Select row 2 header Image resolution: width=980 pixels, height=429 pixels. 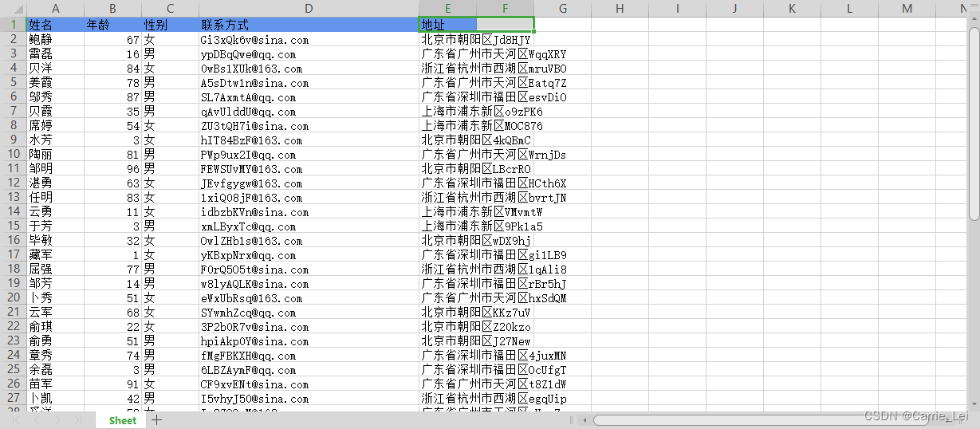(x=13, y=39)
